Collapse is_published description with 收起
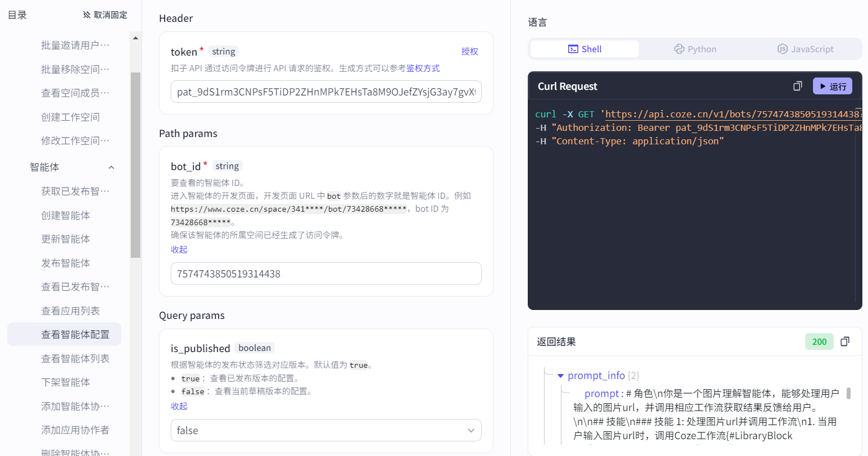Image resolution: width=868 pixels, height=456 pixels. (x=179, y=406)
